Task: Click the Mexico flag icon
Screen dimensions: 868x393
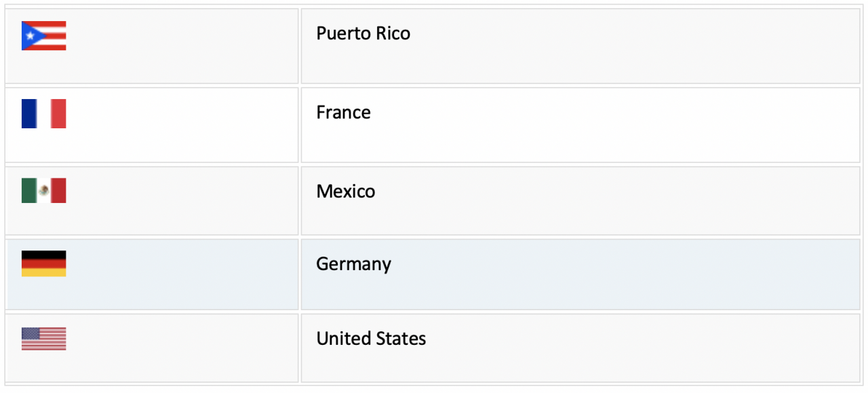Action: 43,191
